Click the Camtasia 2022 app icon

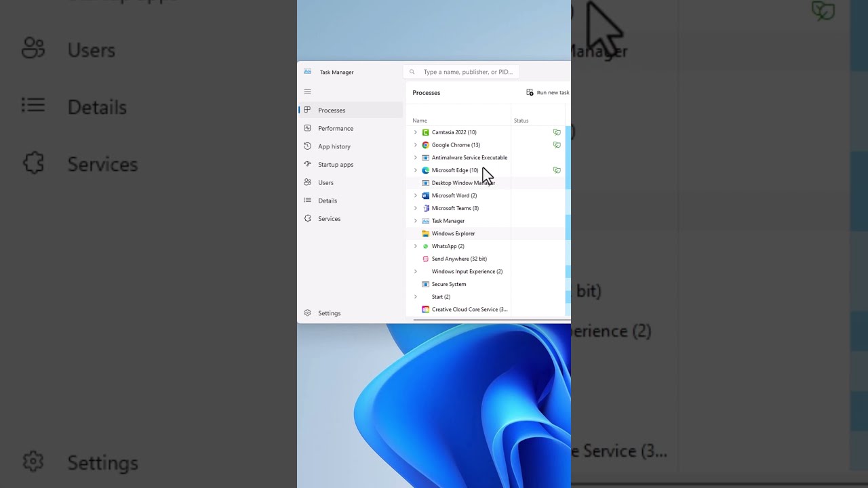[x=426, y=132]
